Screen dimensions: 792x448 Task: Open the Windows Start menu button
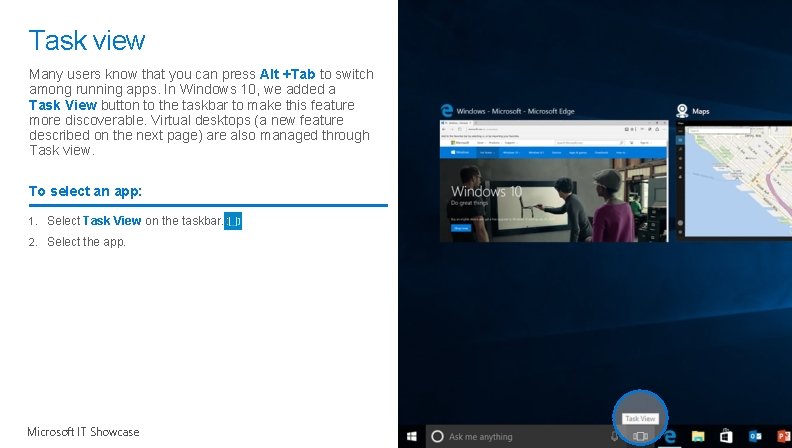[412, 436]
